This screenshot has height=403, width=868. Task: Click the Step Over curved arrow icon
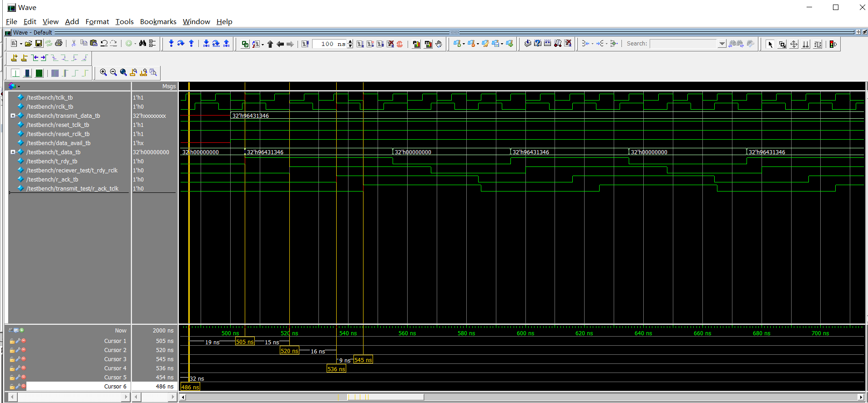coord(181,44)
